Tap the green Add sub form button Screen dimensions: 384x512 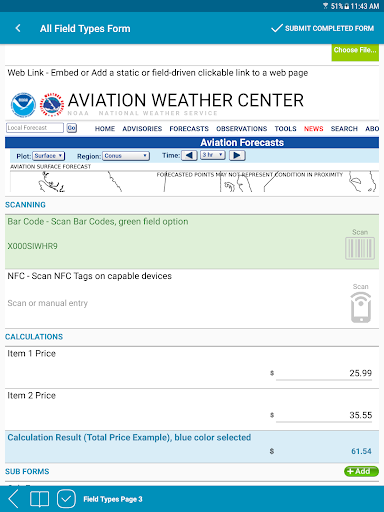pos(361,471)
